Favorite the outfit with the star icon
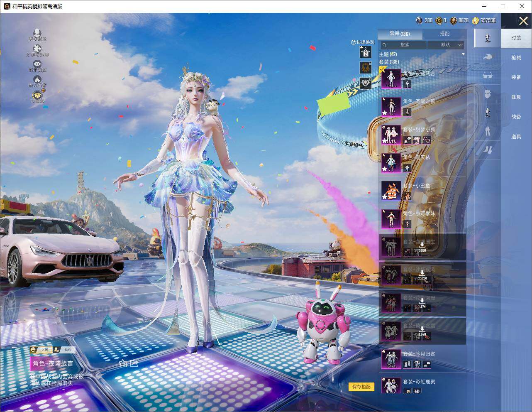 (123, 363)
